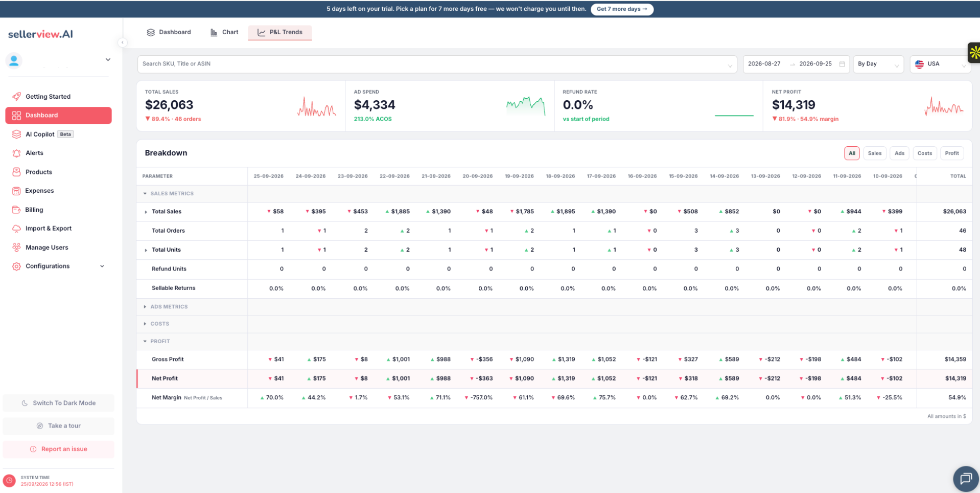Open Alerts via the bell icon
980x493 pixels.
coord(16,153)
